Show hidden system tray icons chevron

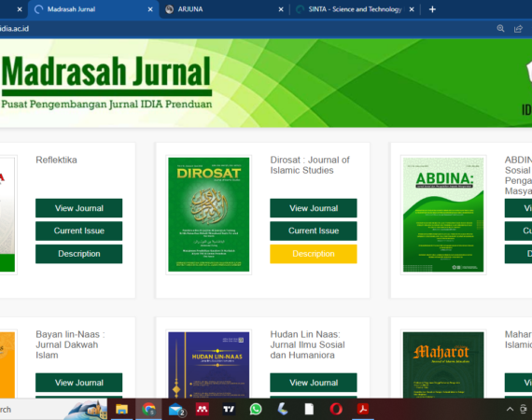click(510, 409)
